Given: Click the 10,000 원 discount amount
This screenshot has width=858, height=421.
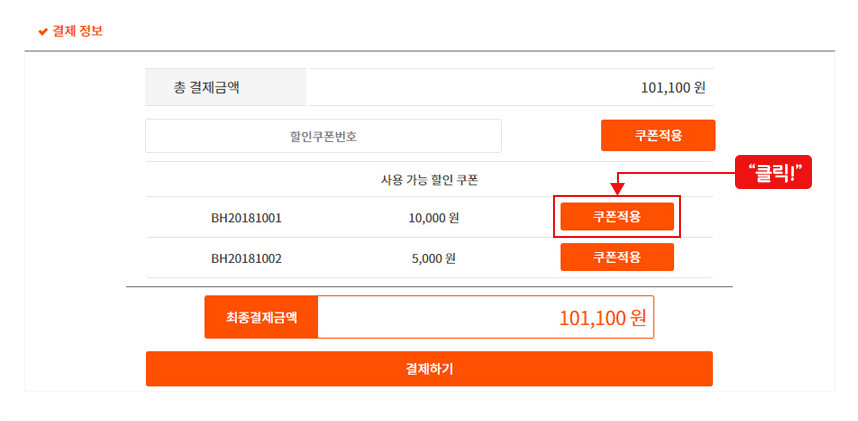Looking at the screenshot, I should (x=433, y=218).
